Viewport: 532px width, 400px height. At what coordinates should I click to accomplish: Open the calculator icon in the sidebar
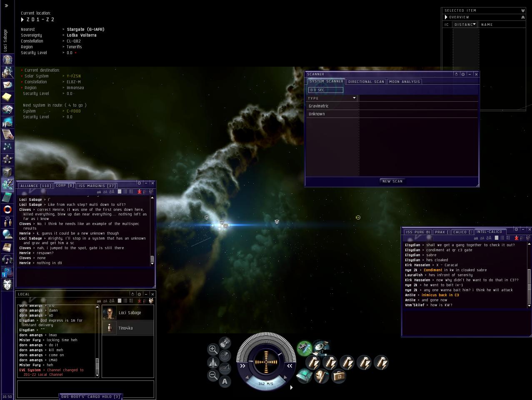(x=7, y=197)
